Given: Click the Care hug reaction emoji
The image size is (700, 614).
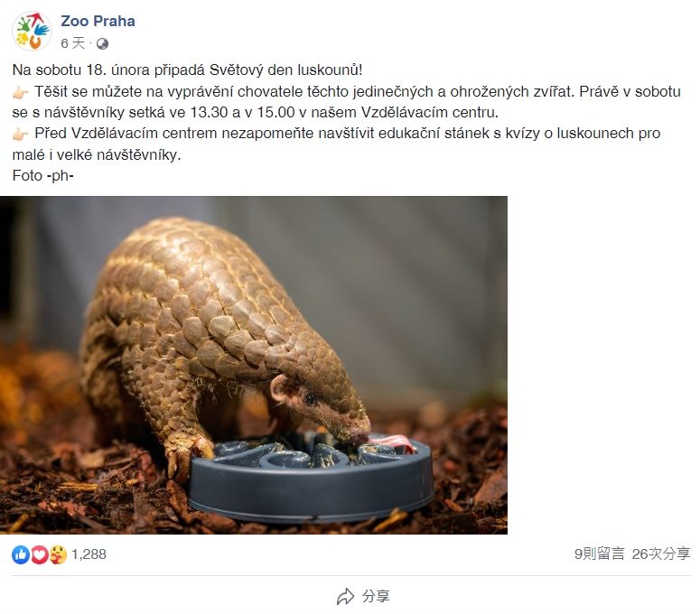Looking at the screenshot, I should (58, 554).
